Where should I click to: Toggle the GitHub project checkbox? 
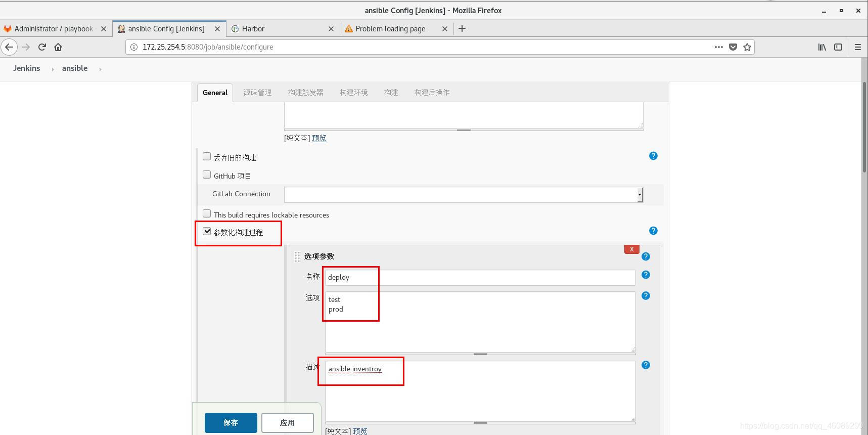207,175
